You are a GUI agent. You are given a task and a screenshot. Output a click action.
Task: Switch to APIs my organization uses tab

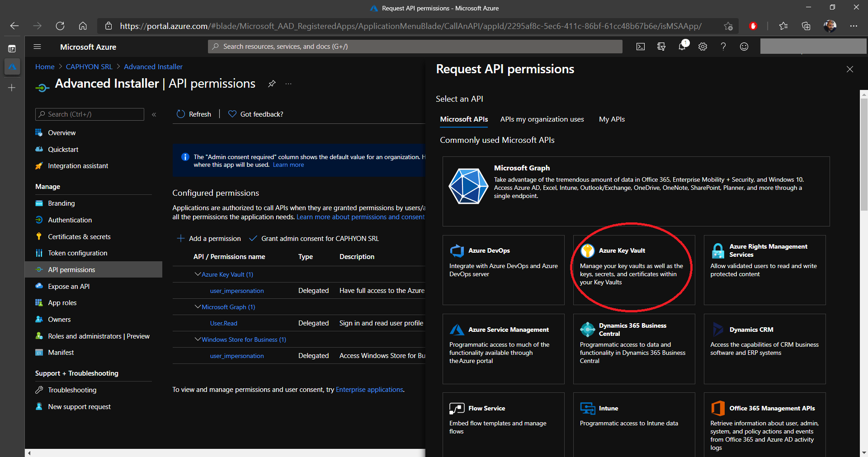click(542, 119)
